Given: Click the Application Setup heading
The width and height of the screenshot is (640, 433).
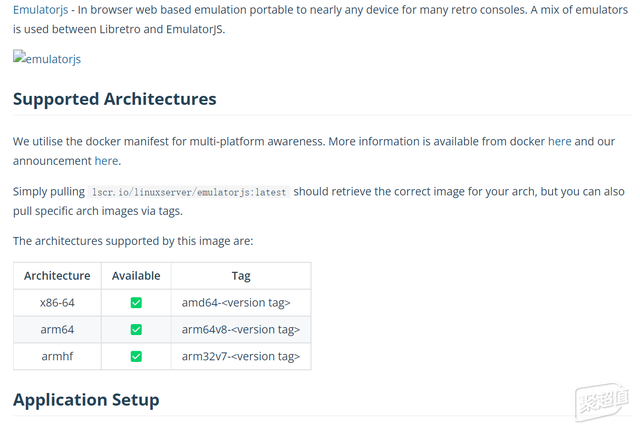Looking at the screenshot, I should (86, 400).
